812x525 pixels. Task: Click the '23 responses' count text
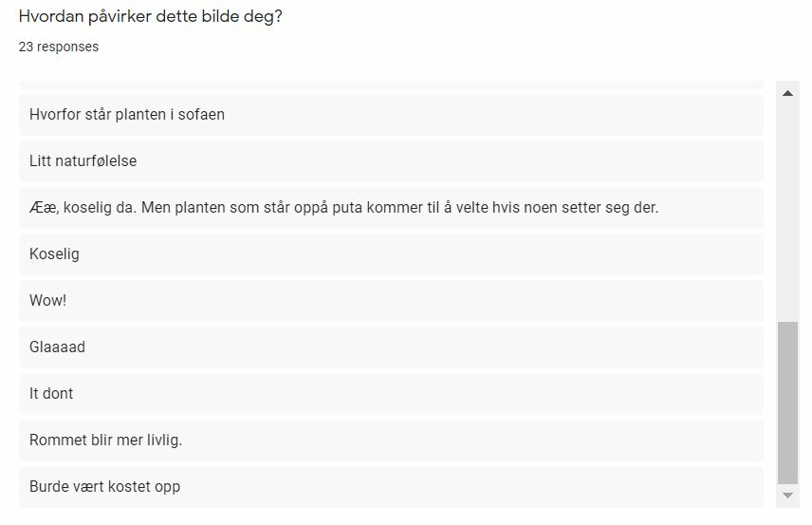59,47
